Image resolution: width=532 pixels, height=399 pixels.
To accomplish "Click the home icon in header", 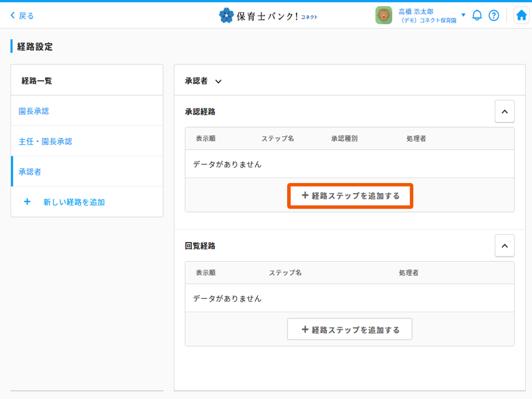I will [x=521, y=15].
